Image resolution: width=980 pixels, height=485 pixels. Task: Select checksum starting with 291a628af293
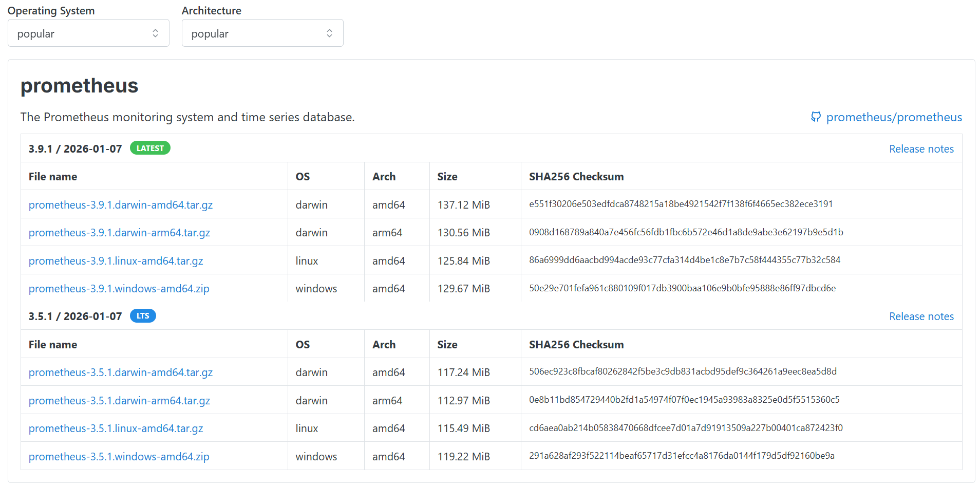(682, 456)
